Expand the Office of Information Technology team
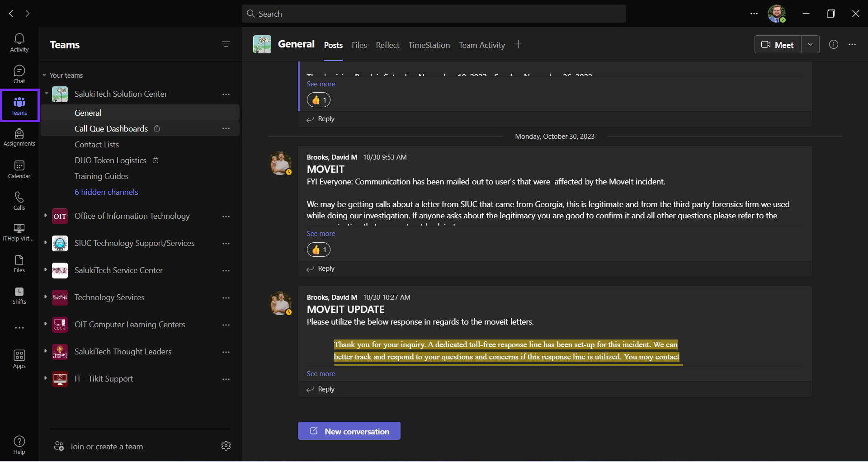Viewport: 868px width, 462px height. pyautogui.click(x=46, y=216)
